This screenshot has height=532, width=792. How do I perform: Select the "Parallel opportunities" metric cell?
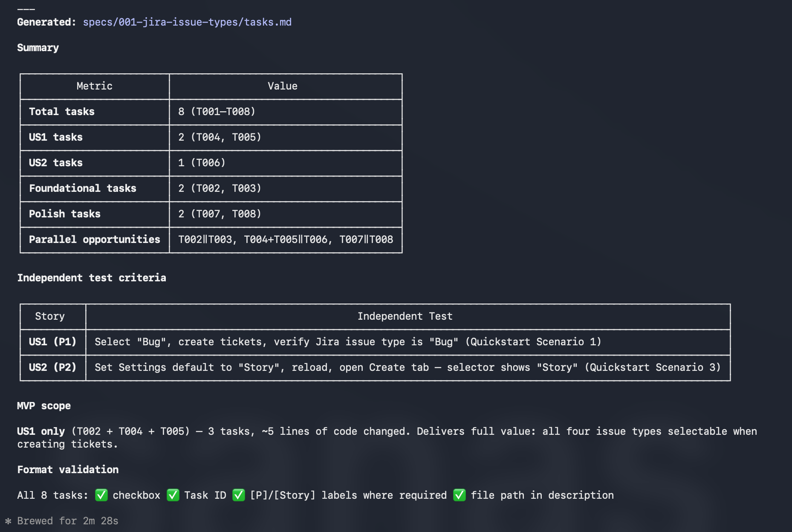coord(95,240)
